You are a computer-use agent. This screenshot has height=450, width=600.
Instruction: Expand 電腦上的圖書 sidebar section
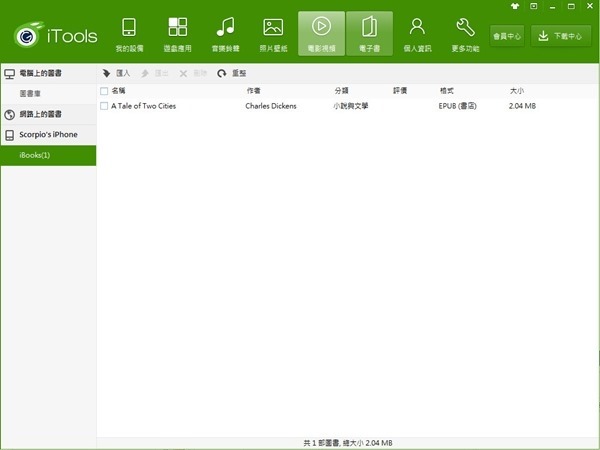48,74
